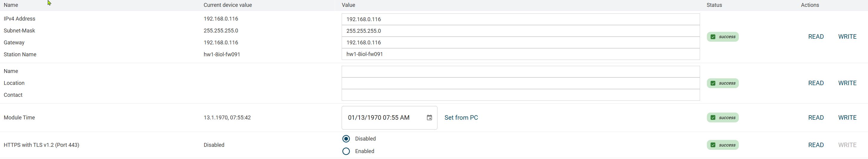Image resolution: width=868 pixels, height=159 pixels.
Task: Focus the Subnet-Mask value field
Action: (x=520, y=31)
